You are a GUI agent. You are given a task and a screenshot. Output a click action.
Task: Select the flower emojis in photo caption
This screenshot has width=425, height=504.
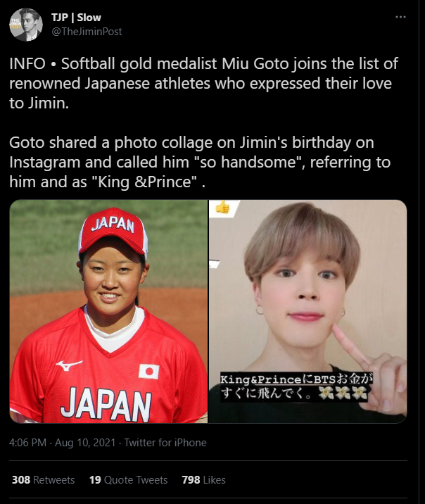343,393
